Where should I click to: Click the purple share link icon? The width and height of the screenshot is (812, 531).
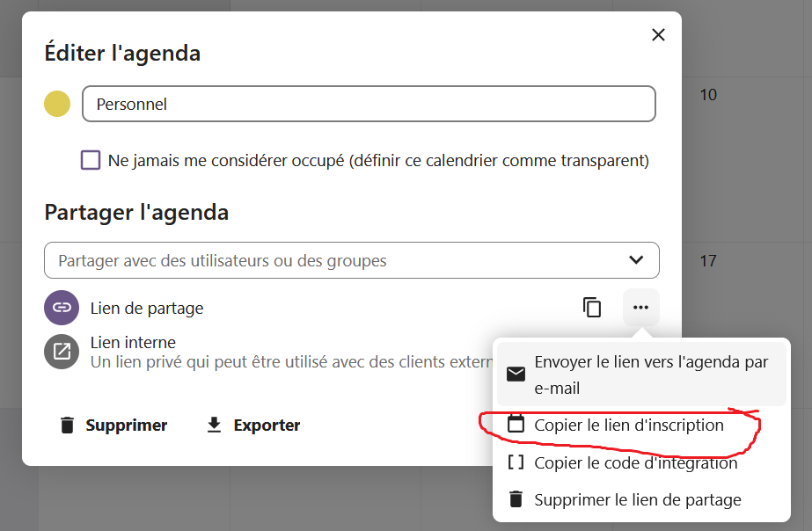[x=62, y=308]
